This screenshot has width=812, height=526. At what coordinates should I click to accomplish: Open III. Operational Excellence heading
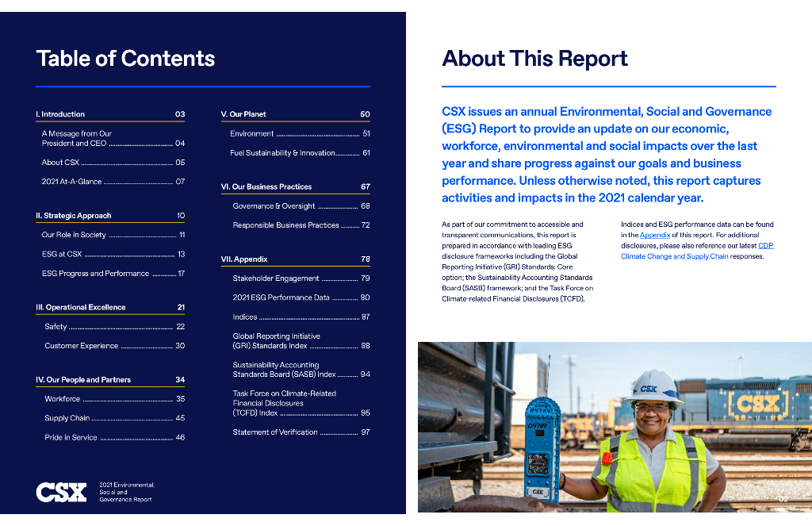(x=110, y=307)
